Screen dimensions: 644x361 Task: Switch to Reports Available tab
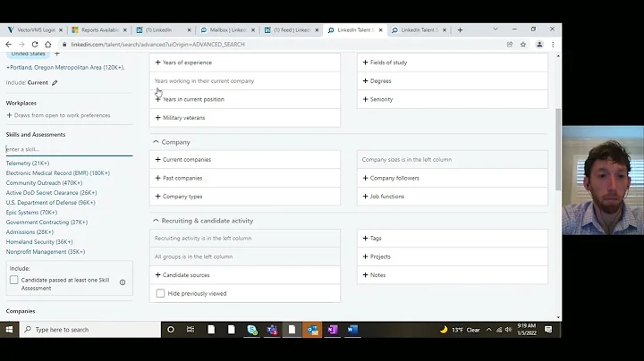tap(98, 30)
